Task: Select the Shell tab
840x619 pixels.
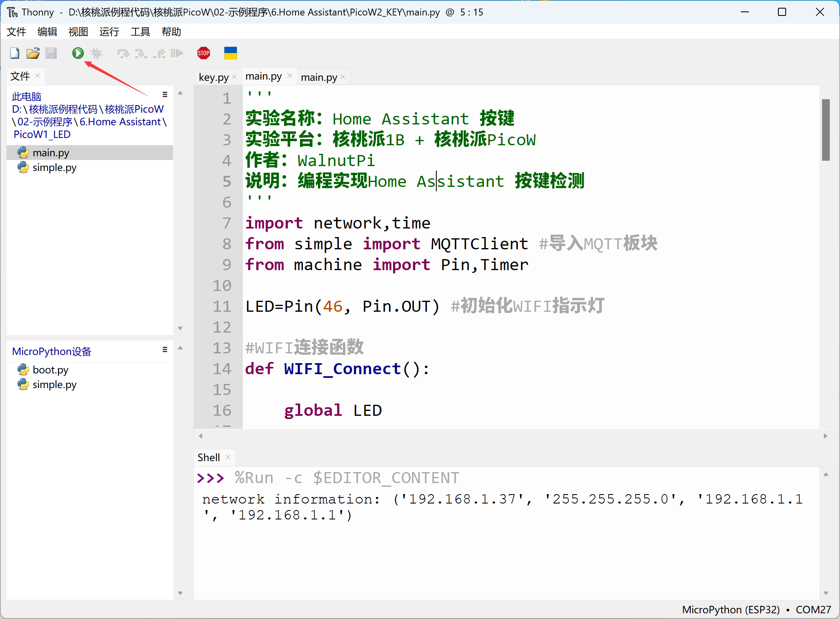Action: (x=209, y=457)
